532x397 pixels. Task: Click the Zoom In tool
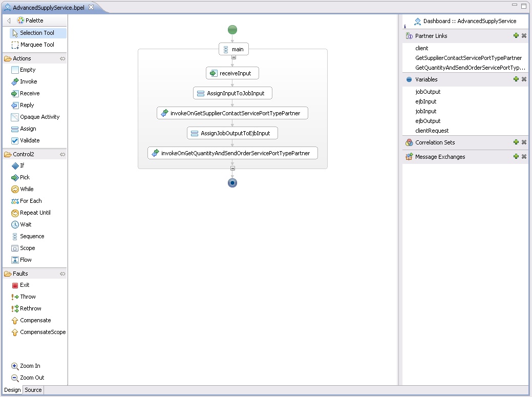(30, 366)
